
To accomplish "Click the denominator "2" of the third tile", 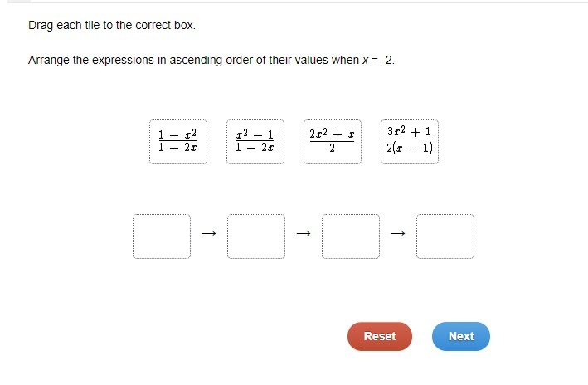I will 332,150.
